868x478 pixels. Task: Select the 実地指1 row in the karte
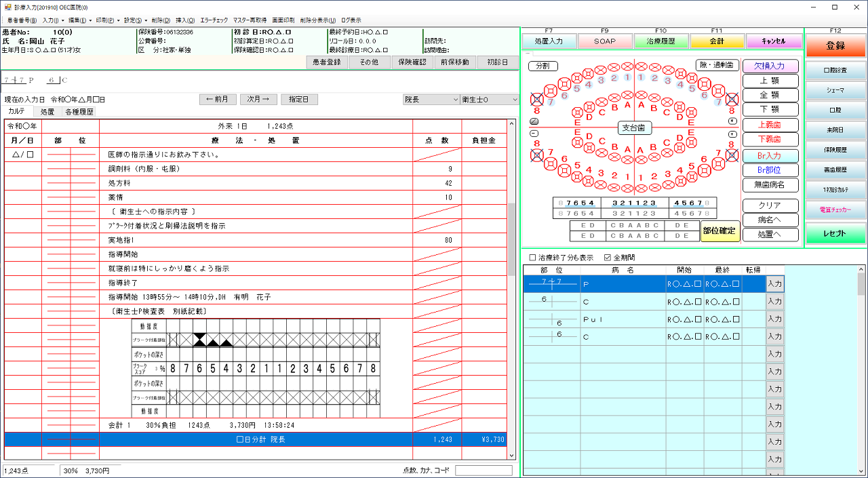tap(256, 240)
